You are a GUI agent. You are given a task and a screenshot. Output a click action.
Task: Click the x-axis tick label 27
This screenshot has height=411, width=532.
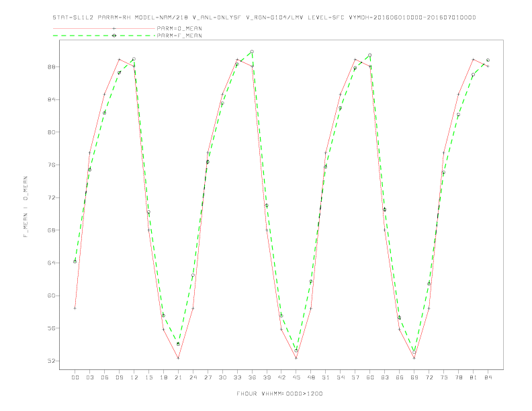pos(208,377)
